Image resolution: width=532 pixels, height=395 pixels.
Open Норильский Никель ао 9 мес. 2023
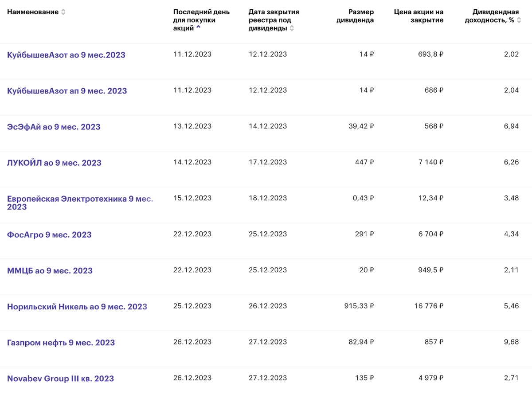click(x=77, y=306)
